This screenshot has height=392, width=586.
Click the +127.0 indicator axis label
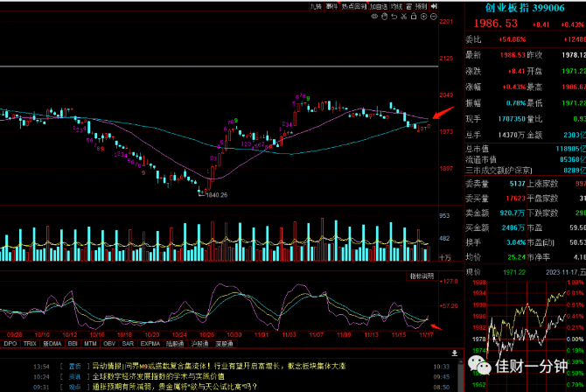[x=449, y=281]
